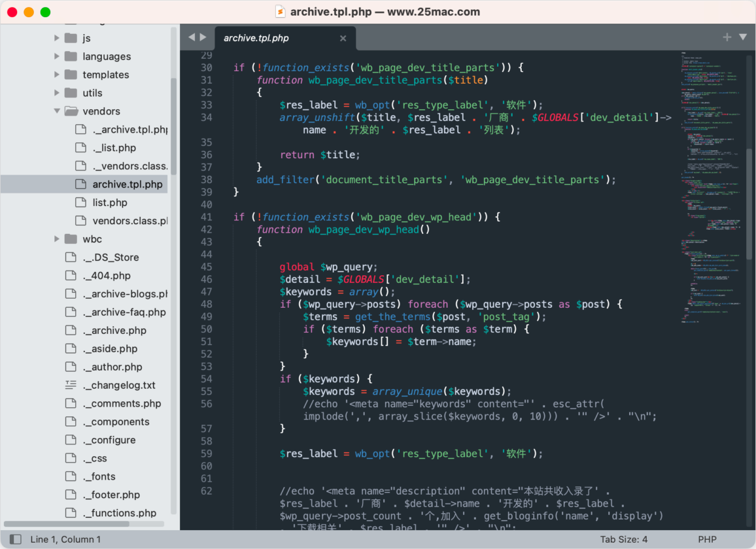
Task: Click the open vendors folder icon
Action: point(71,111)
